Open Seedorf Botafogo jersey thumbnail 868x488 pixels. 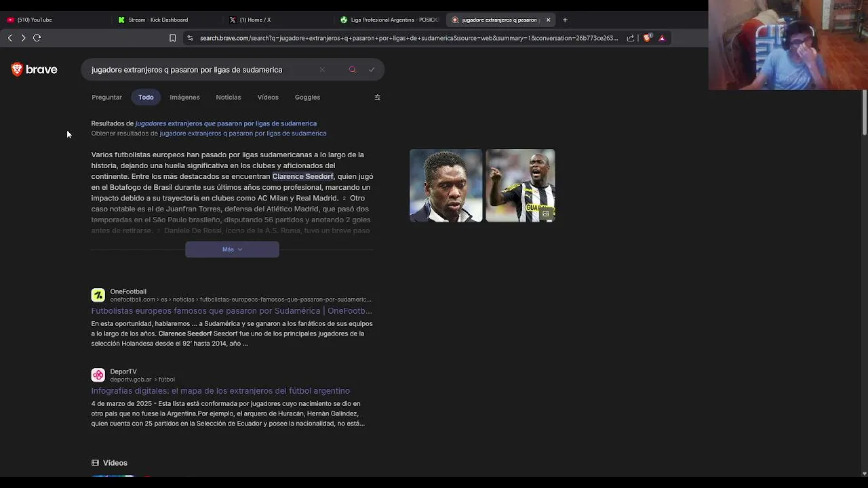click(520, 186)
